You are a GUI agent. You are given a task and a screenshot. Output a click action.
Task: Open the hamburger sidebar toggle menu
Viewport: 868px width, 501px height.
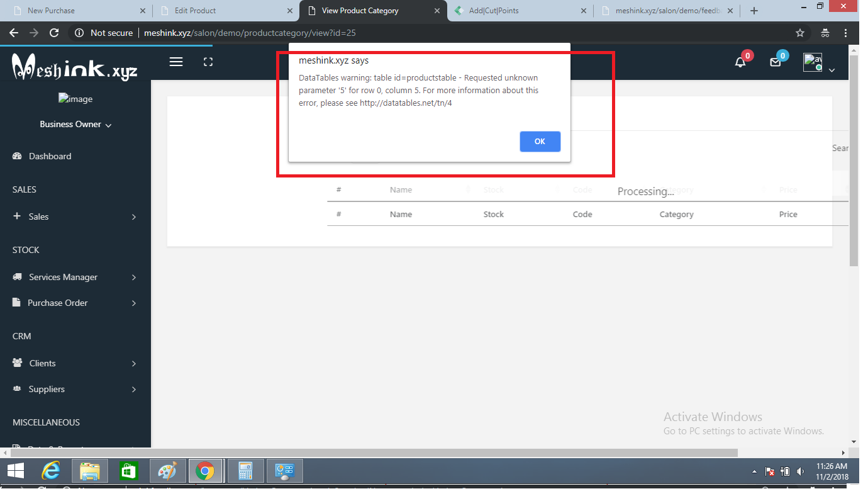click(x=176, y=62)
